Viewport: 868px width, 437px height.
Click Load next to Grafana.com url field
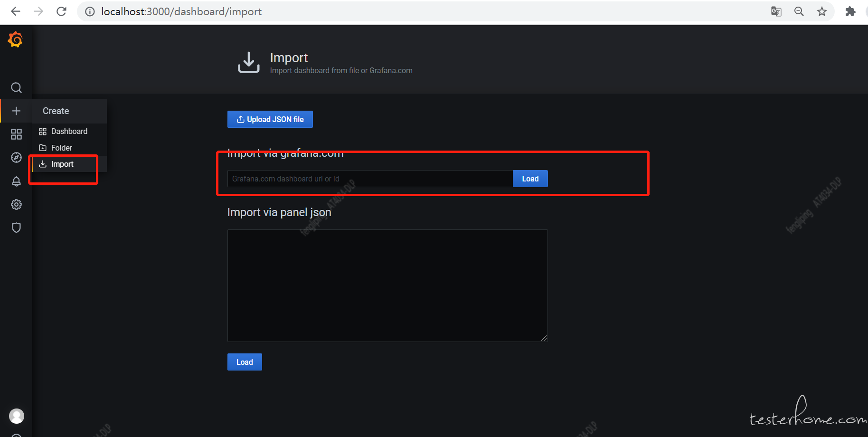tap(530, 179)
